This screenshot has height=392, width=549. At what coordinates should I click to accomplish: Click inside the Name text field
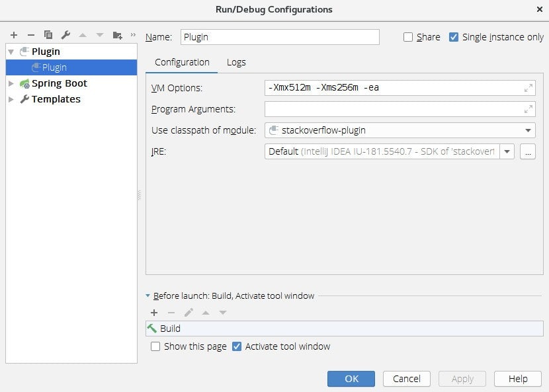[x=280, y=37]
